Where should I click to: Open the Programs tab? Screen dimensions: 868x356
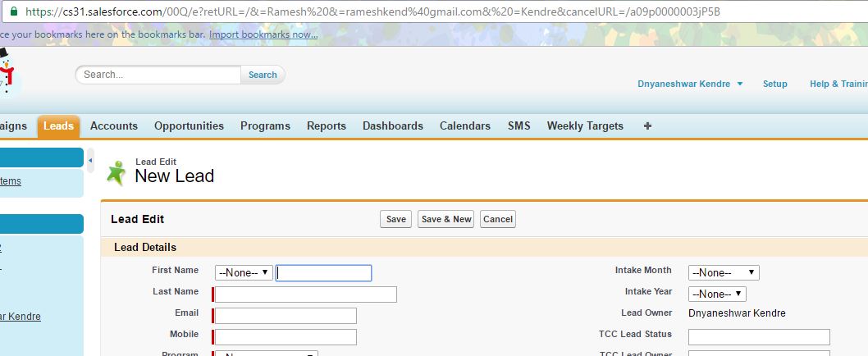point(265,126)
